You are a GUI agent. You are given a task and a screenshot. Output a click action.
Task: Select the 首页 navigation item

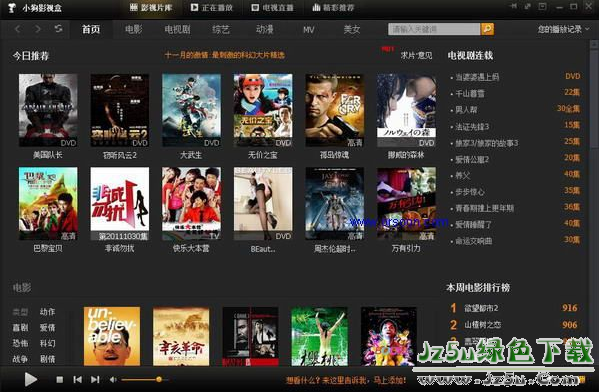tap(91, 29)
